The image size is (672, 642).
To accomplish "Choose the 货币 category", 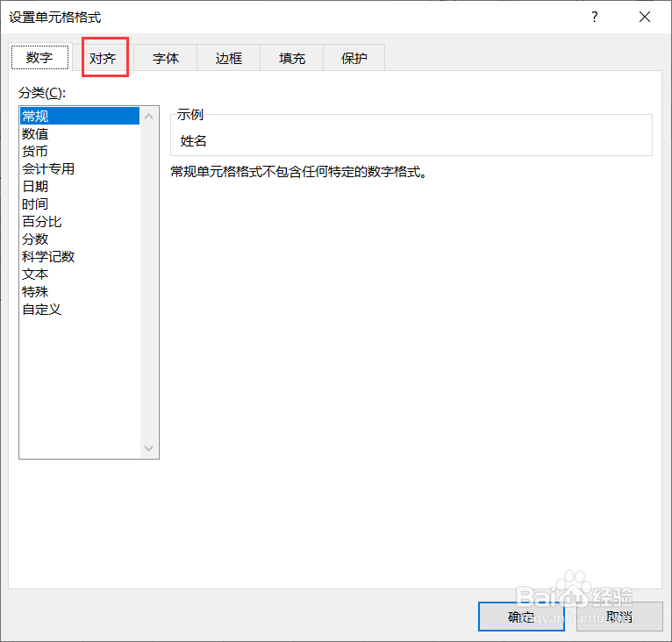I will pos(80,151).
